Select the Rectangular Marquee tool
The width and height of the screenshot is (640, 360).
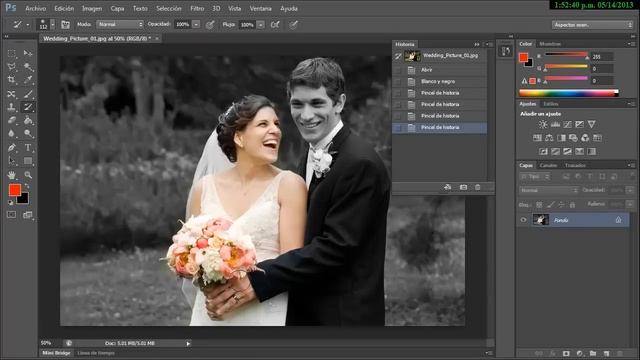(x=11, y=53)
